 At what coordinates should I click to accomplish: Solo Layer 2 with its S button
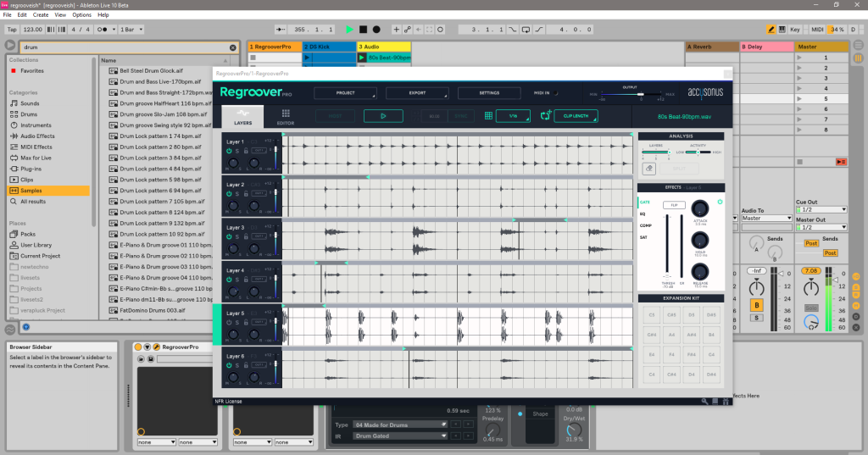coord(237,194)
